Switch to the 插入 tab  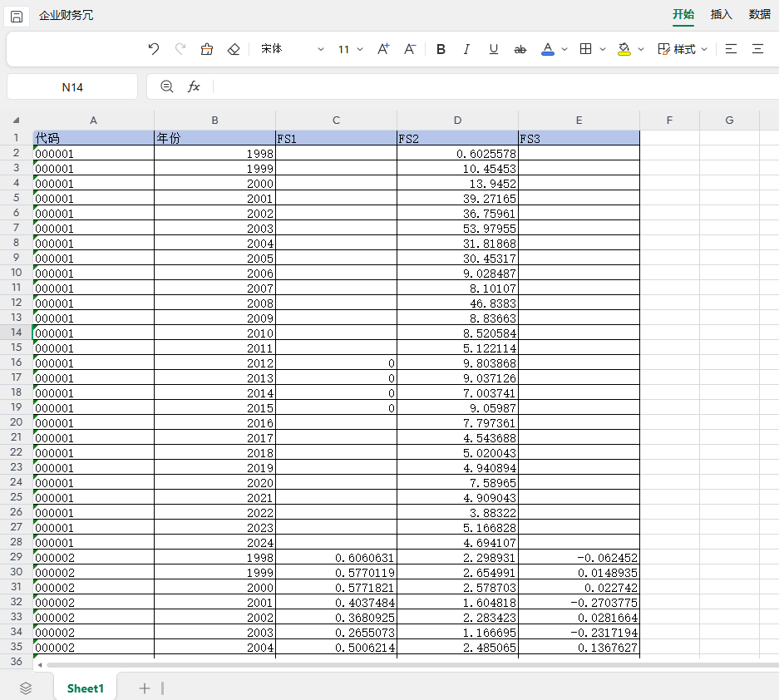tap(721, 14)
